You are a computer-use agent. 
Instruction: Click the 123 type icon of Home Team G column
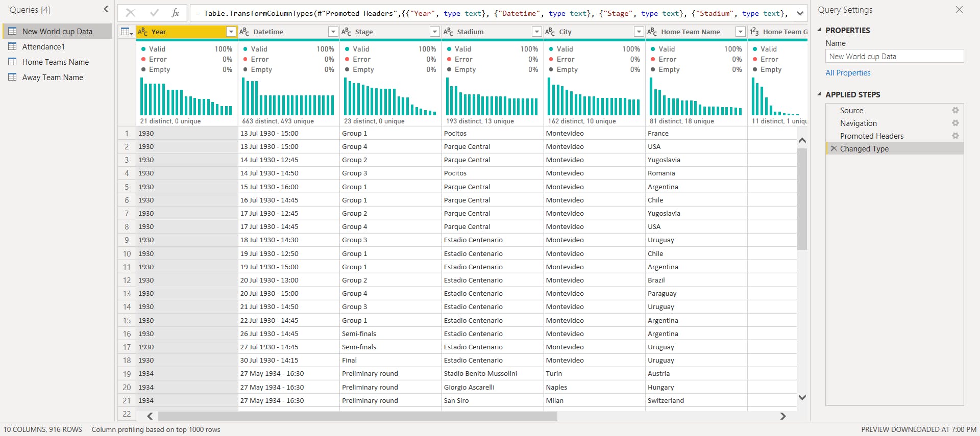coord(754,32)
